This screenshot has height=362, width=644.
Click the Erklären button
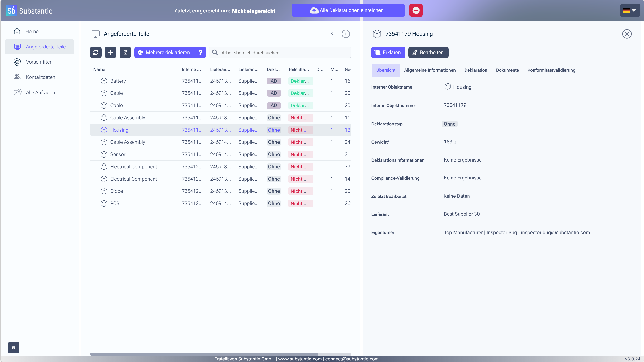click(x=388, y=53)
